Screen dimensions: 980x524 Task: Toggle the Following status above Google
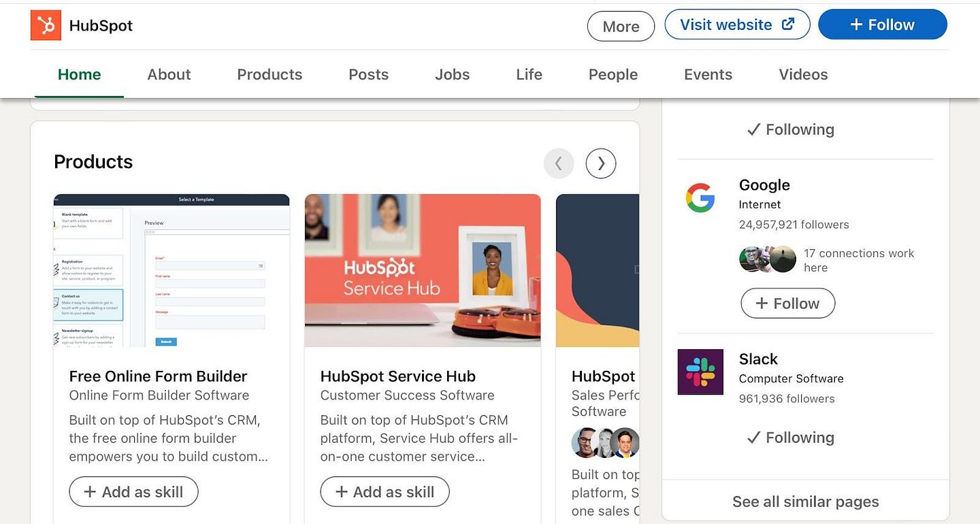pyautogui.click(x=790, y=129)
